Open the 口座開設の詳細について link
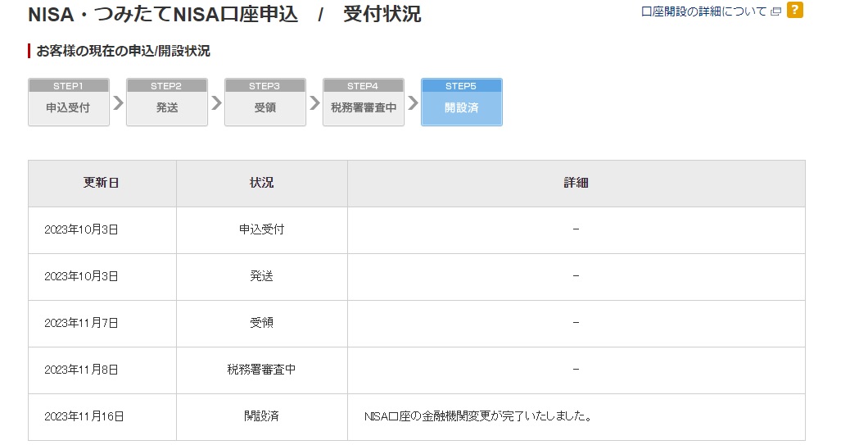Image resolution: width=868 pixels, height=445 pixels. pos(703,11)
